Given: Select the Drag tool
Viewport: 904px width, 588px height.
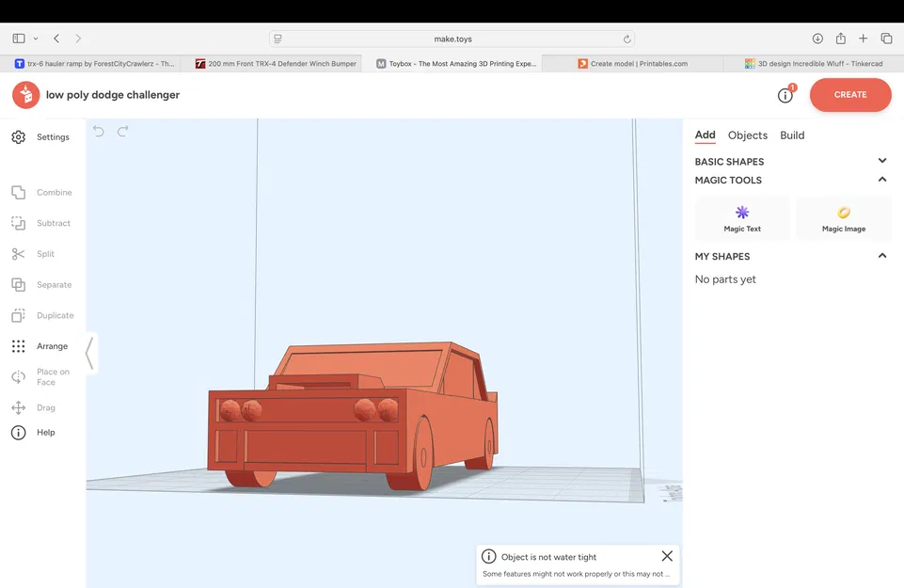Looking at the screenshot, I should [44, 406].
